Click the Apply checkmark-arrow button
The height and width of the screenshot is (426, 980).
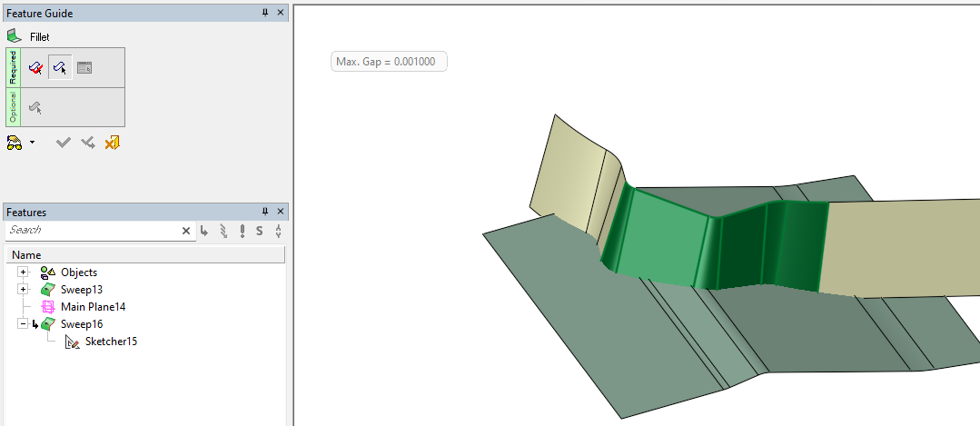[x=87, y=143]
